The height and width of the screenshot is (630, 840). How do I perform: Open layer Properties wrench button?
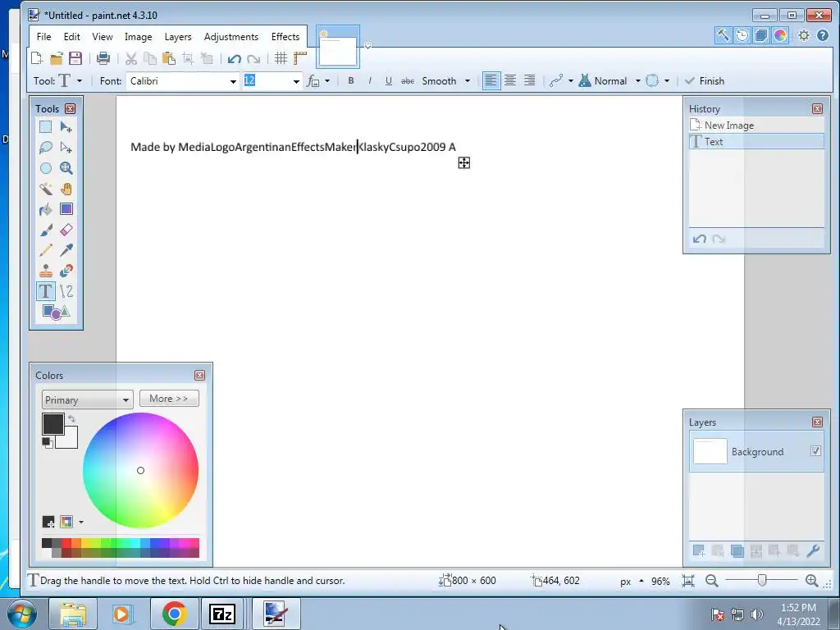point(813,550)
